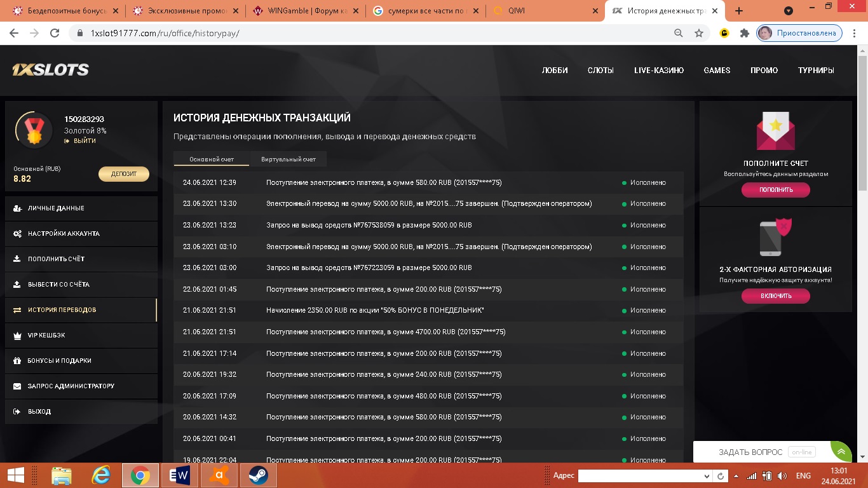The image size is (868, 488).
Task: Open the ПРОМО navigation item
Action: pyautogui.click(x=764, y=71)
